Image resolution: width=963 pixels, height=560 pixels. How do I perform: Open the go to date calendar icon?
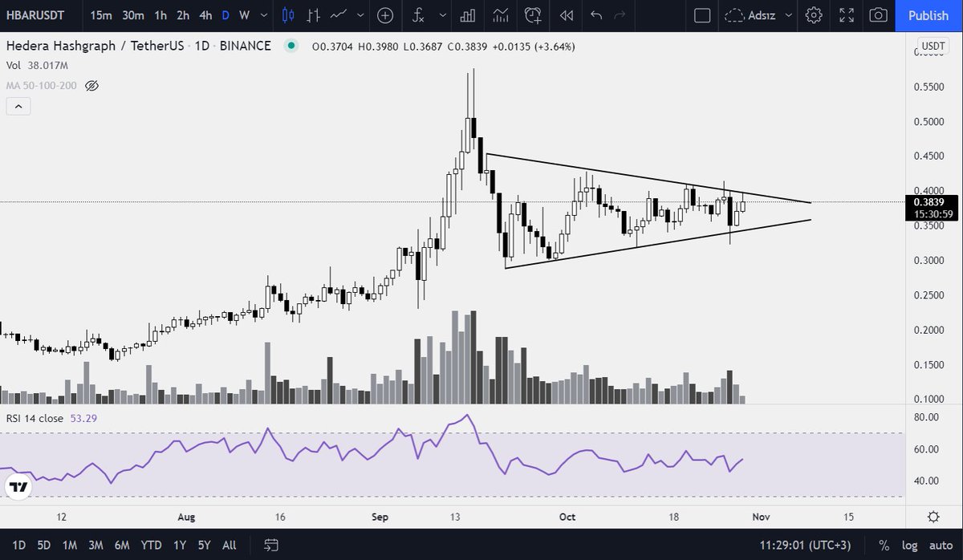(270, 545)
